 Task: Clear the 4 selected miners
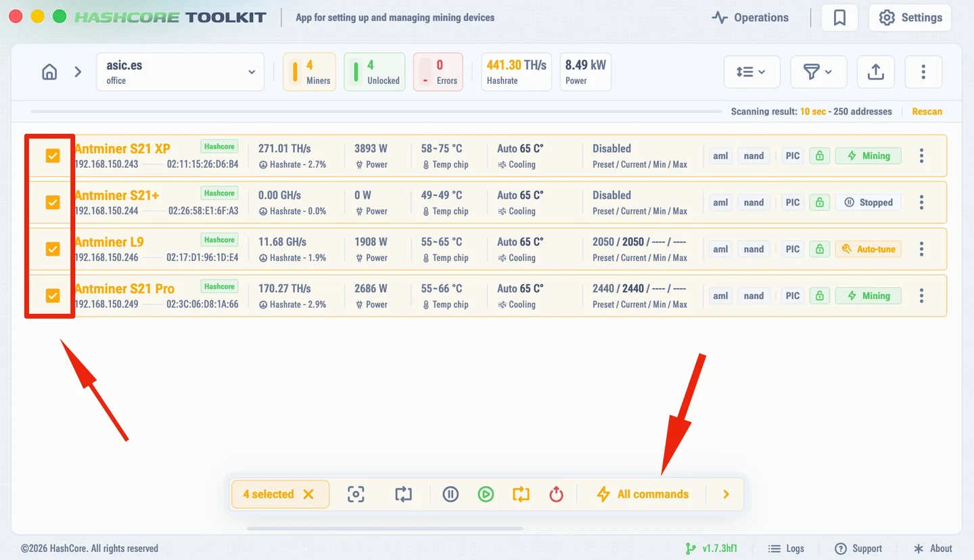click(x=308, y=494)
